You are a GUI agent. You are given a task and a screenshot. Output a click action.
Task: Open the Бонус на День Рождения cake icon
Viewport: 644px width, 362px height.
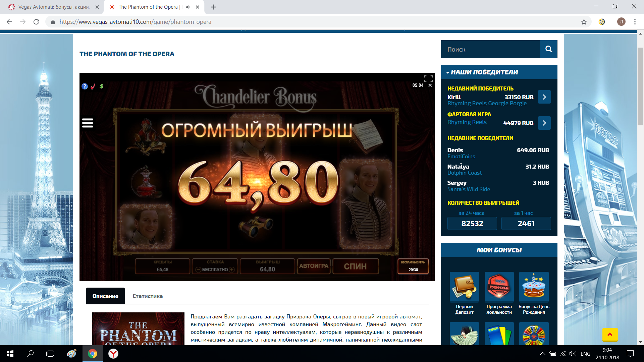534,286
